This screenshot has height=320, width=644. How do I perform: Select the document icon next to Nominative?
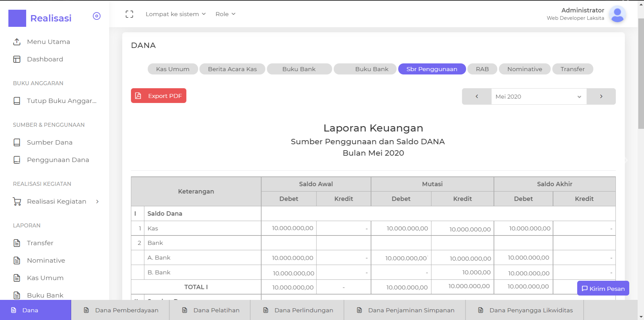tap(17, 260)
